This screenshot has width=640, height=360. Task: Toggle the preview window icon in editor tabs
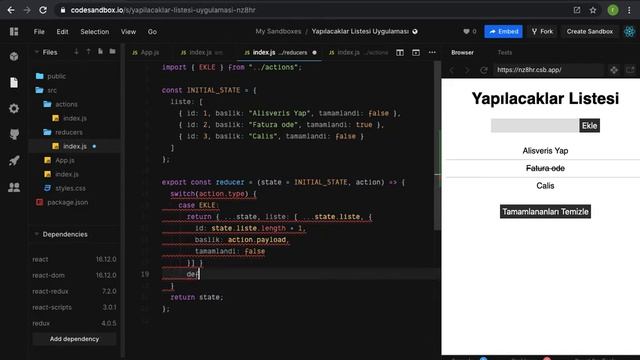point(416,53)
